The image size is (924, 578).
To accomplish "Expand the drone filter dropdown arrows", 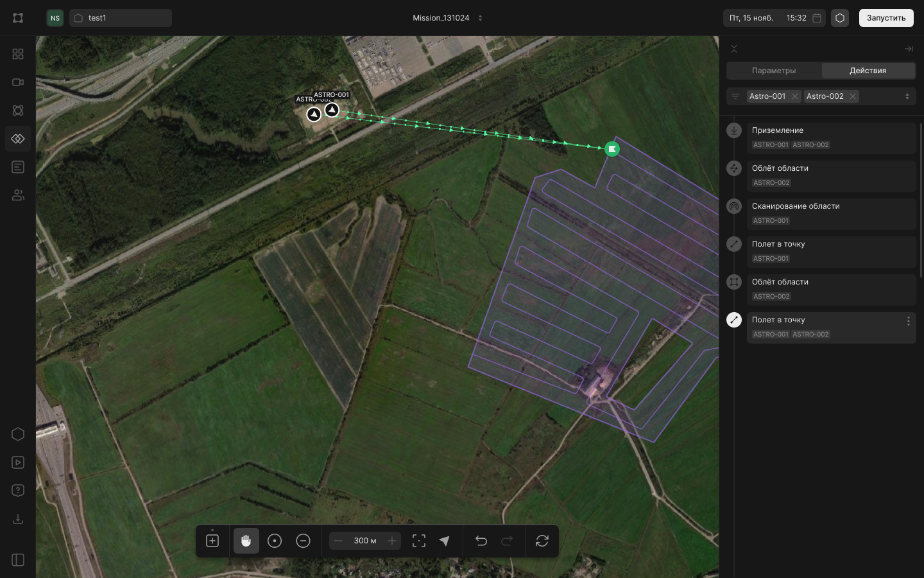I will pos(907,96).
